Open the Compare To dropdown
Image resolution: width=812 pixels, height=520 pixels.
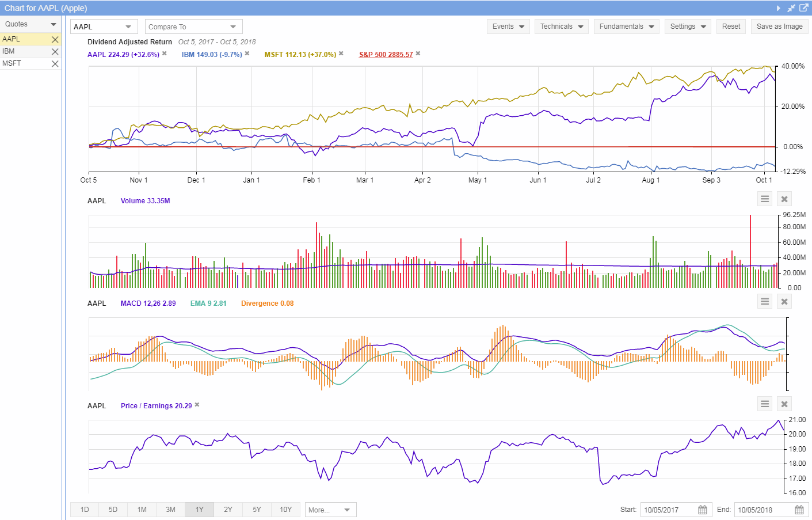click(x=193, y=27)
